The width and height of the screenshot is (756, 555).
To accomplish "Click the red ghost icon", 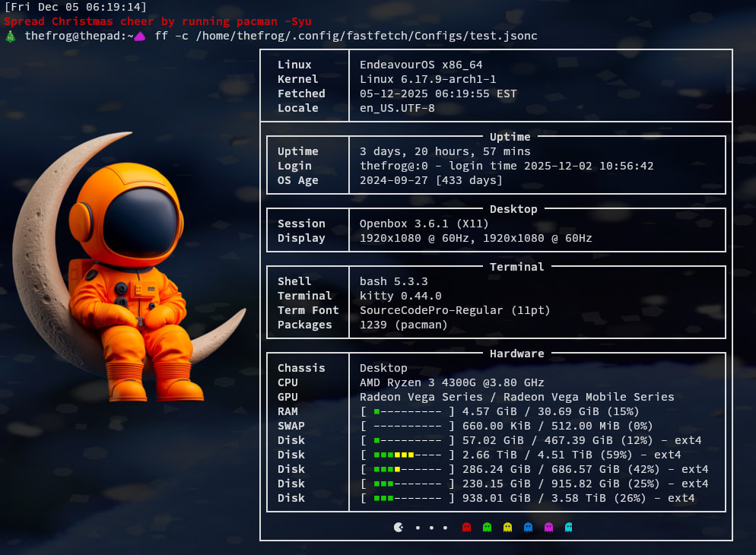I will pos(467,527).
